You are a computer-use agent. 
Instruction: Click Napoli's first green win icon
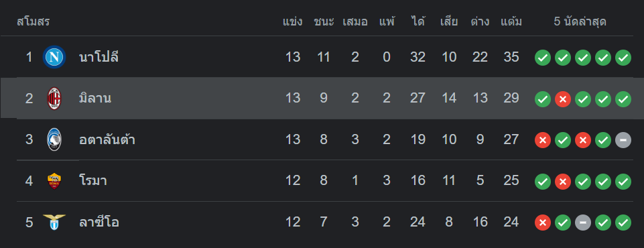pyautogui.click(x=543, y=58)
